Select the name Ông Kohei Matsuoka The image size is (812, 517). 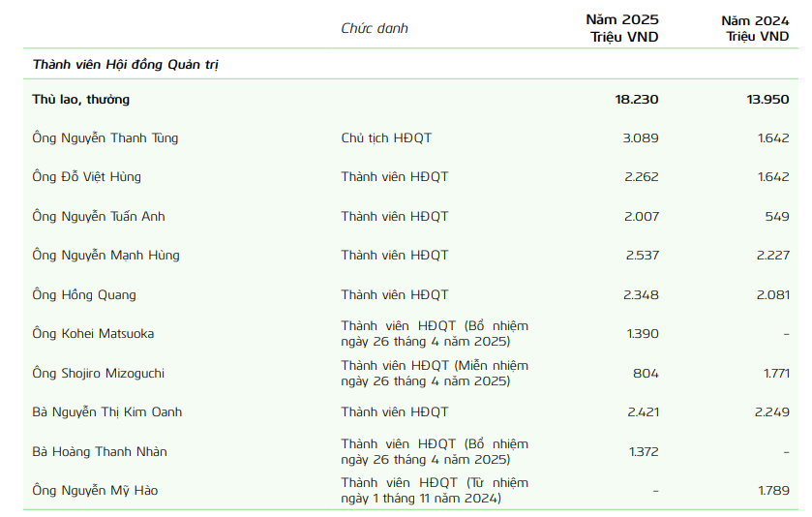pos(93,334)
